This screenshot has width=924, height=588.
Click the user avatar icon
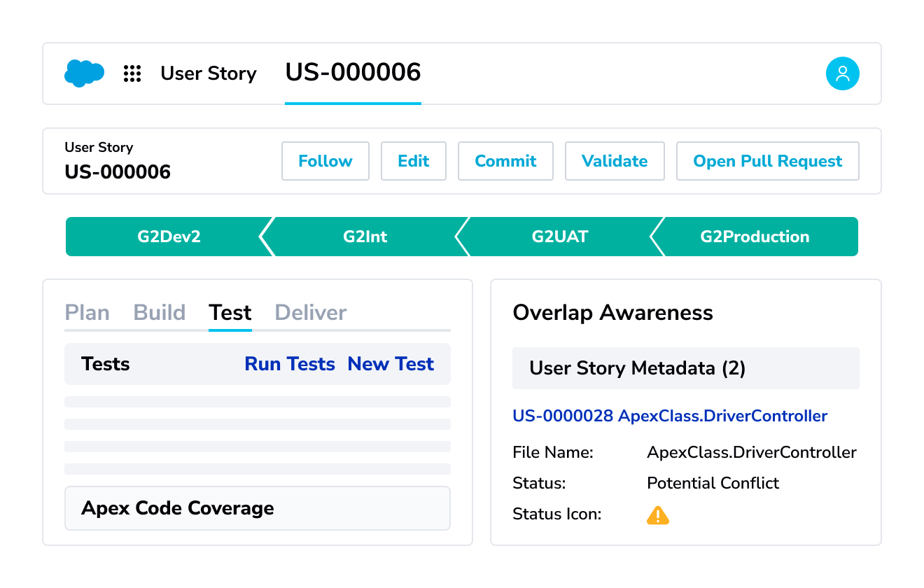(x=843, y=73)
